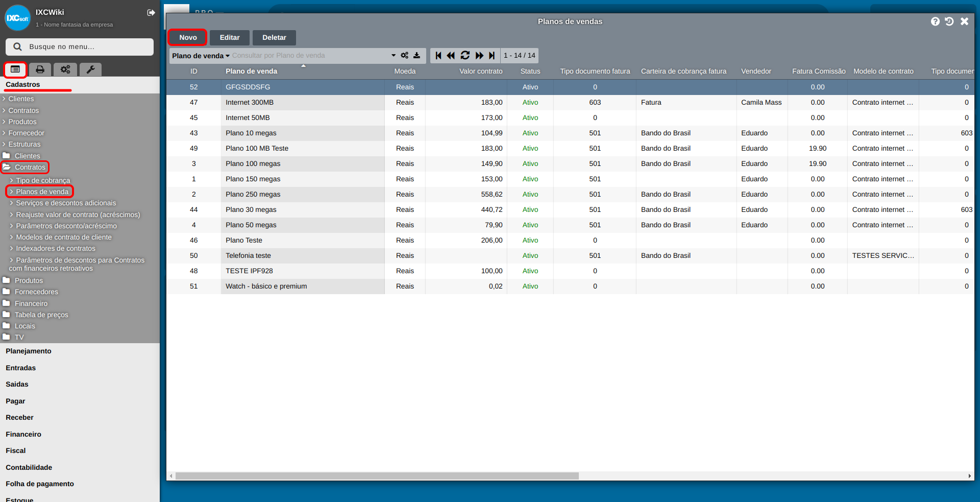The height and width of the screenshot is (502, 980).
Task: Click the scroll right arrow
Action: [969, 476]
